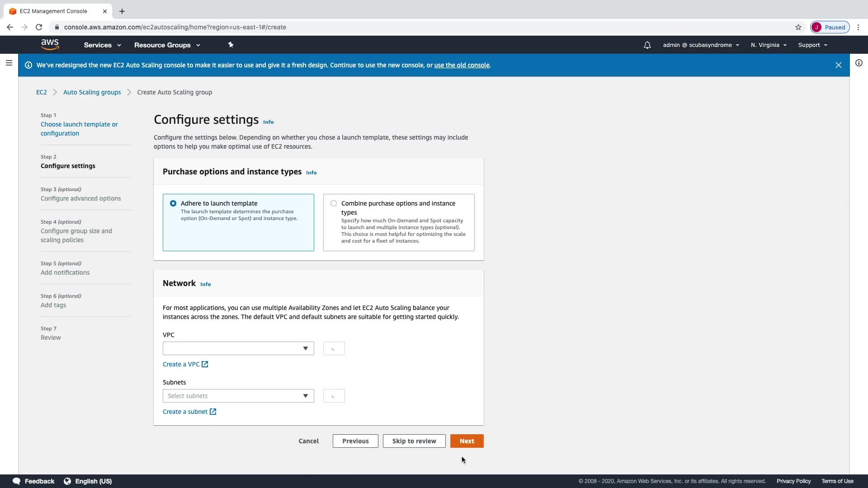
Task: Select Adhere to launch template option
Action: (173, 203)
